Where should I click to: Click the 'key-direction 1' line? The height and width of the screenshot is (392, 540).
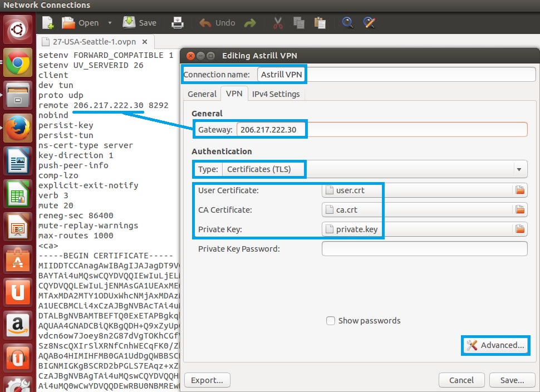point(76,155)
